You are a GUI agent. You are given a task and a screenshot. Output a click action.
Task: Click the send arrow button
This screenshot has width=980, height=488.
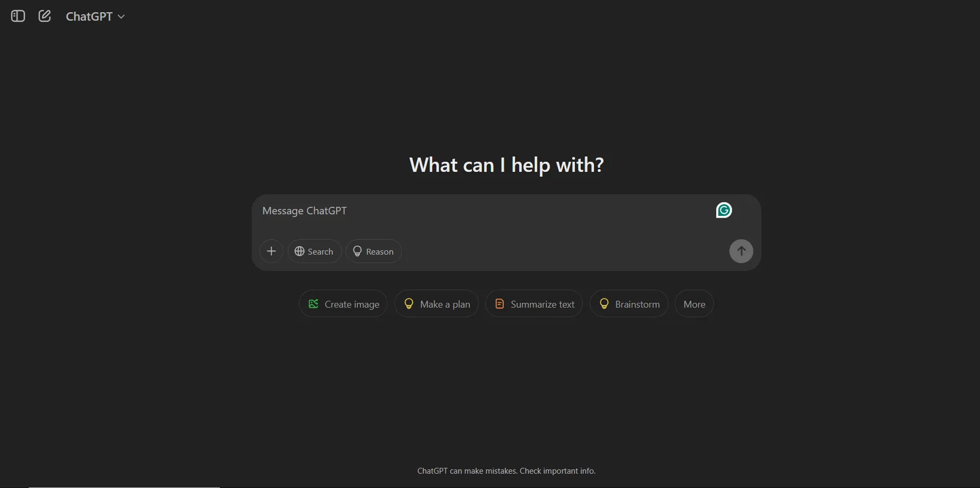[x=741, y=251]
